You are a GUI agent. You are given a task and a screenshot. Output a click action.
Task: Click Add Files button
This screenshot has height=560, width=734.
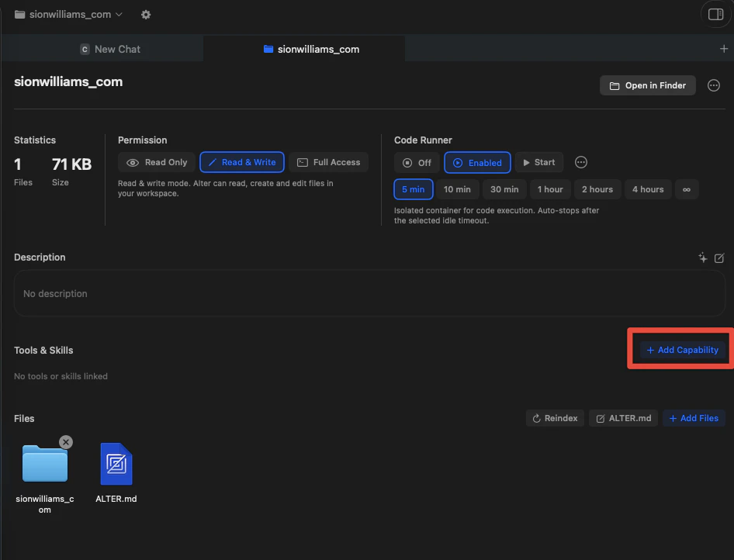pos(694,418)
